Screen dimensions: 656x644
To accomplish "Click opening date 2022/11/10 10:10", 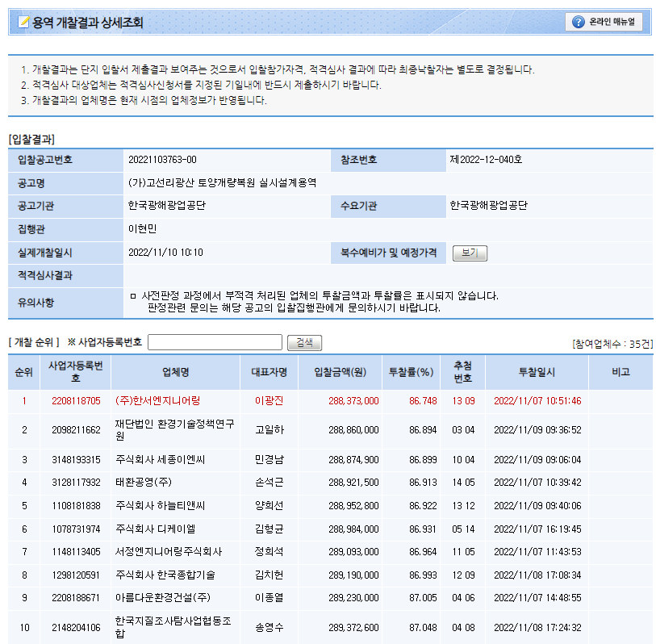I will 165,253.
